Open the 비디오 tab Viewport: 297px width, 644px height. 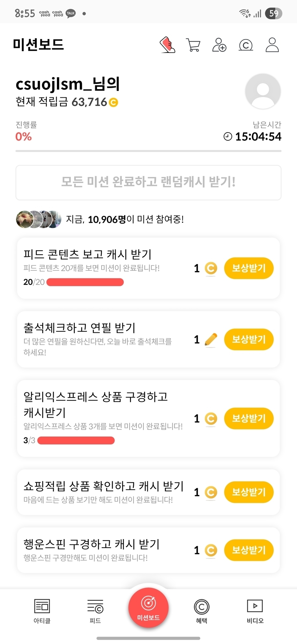tap(255, 611)
